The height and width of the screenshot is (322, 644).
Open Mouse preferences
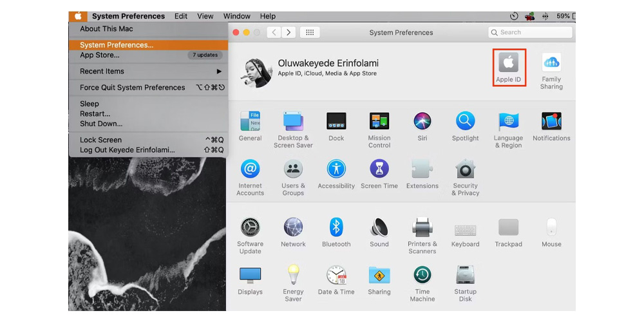551,232
